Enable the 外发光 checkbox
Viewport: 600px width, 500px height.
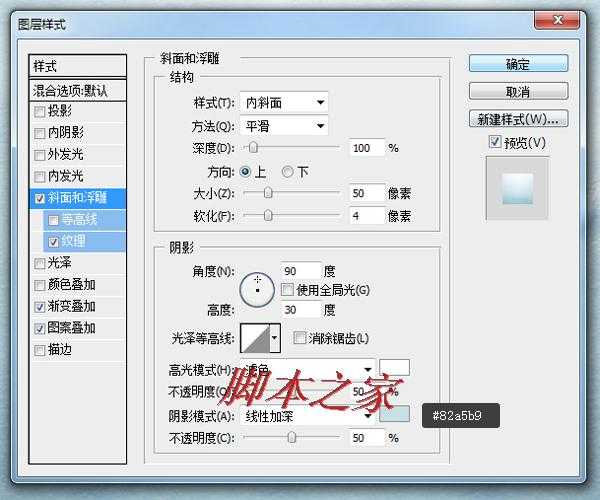coord(40,155)
